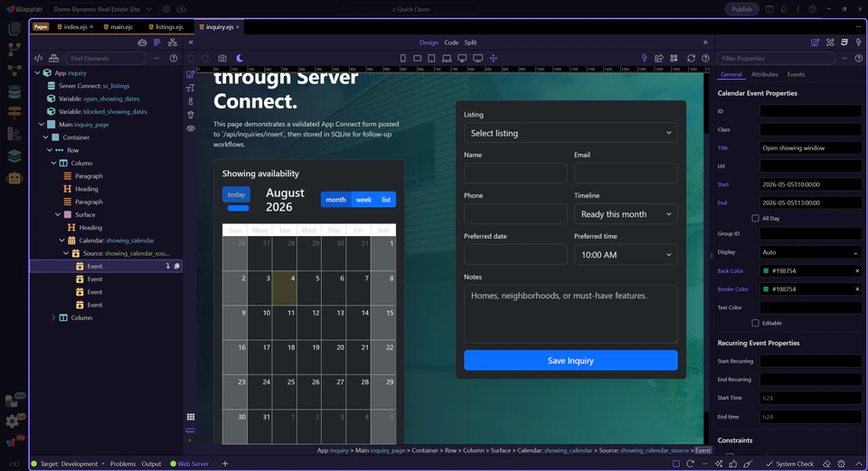Toggle the eye visibility icon on side strip
The height and width of the screenshot is (471, 868).
click(x=191, y=128)
